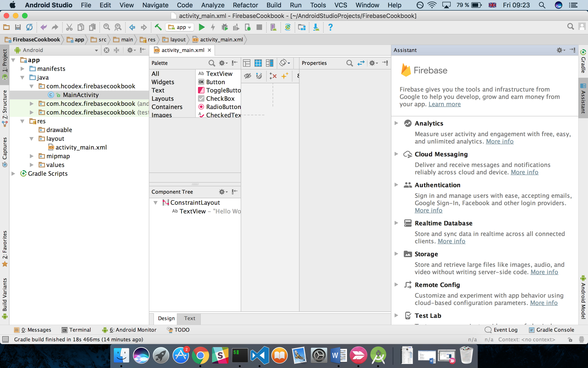The height and width of the screenshot is (368, 588).
Task: Select the Layouts category in Palette
Action: click(x=163, y=99)
